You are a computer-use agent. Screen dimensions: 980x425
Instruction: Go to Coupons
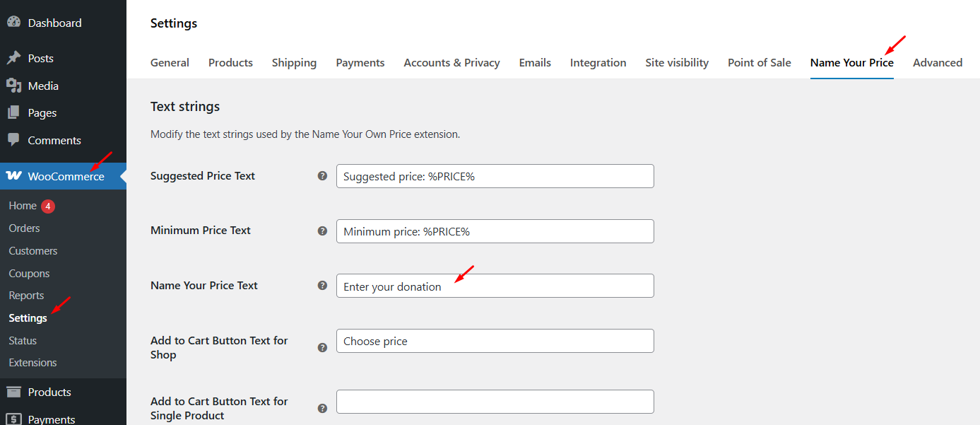[28, 273]
